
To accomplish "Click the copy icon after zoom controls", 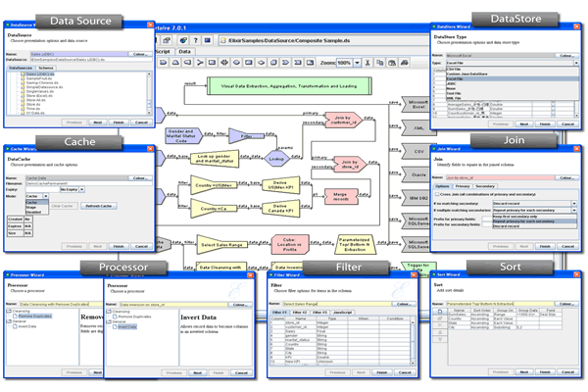I will 379,63.
